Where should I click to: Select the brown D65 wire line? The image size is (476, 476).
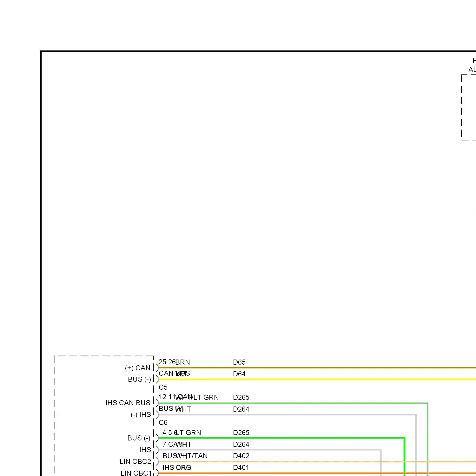[x=317, y=368]
